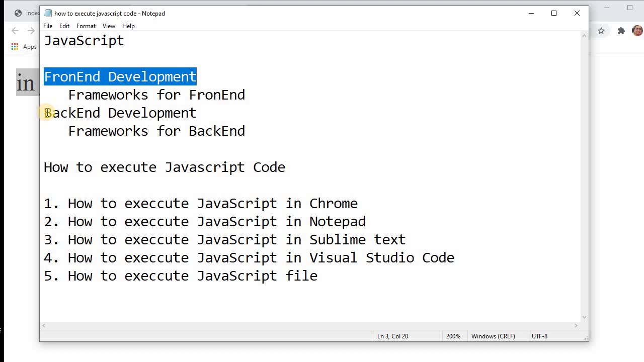The width and height of the screenshot is (644, 362).
Task: Open the View menu
Action: (x=109, y=26)
